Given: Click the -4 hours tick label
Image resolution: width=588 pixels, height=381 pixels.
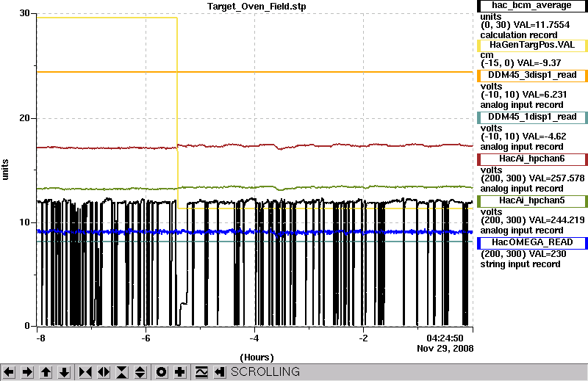Looking at the screenshot, I should (254, 338).
